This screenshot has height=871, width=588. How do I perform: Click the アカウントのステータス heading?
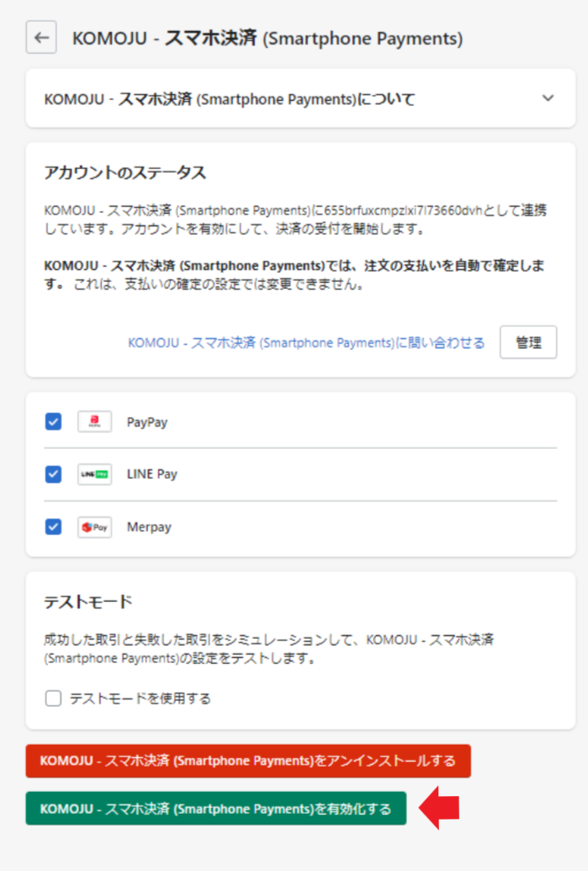124,173
